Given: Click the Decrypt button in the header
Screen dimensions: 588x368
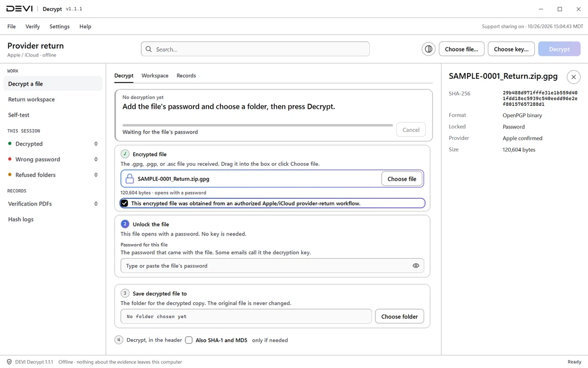Looking at the screenshot, I should (559, 49).
